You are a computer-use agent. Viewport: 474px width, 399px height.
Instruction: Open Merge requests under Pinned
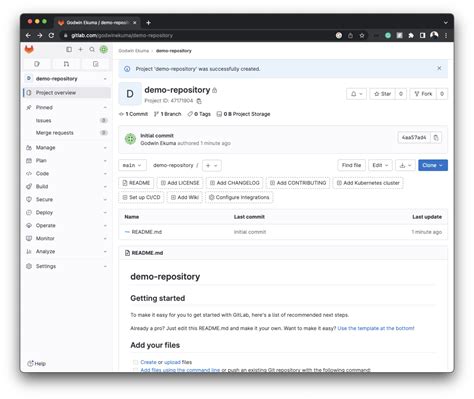click(67, 133)
